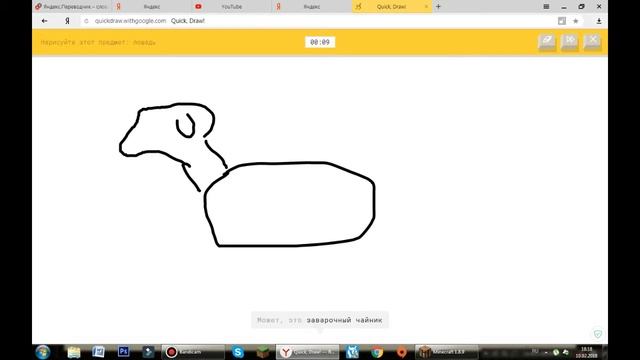Open the Word document taskbar icon

pos(98,352)
